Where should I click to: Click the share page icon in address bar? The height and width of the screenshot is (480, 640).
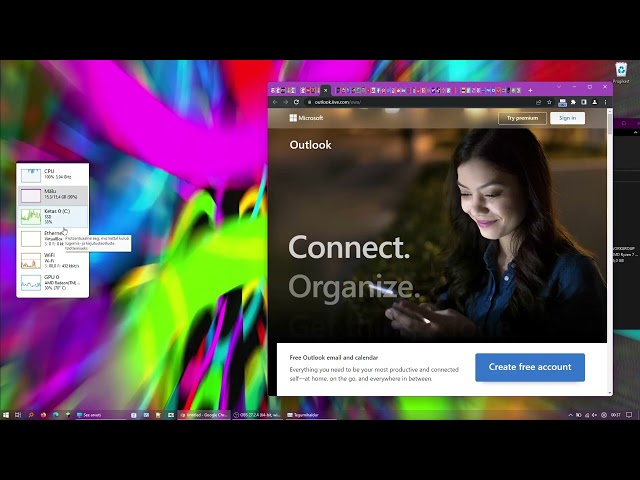coord(539,102)
